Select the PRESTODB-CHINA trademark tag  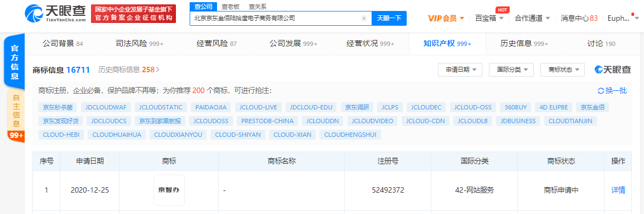click(267, 121)
